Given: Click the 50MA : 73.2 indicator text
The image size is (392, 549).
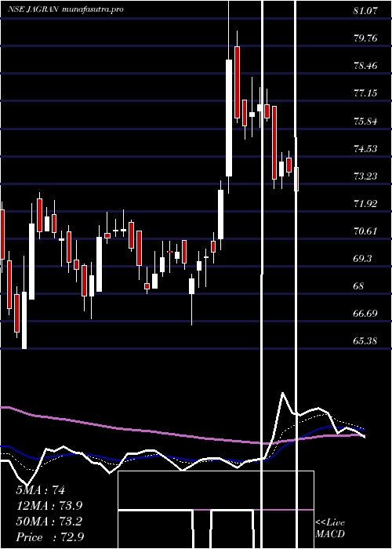Looking at the screenshot, I should coord(49,522).
